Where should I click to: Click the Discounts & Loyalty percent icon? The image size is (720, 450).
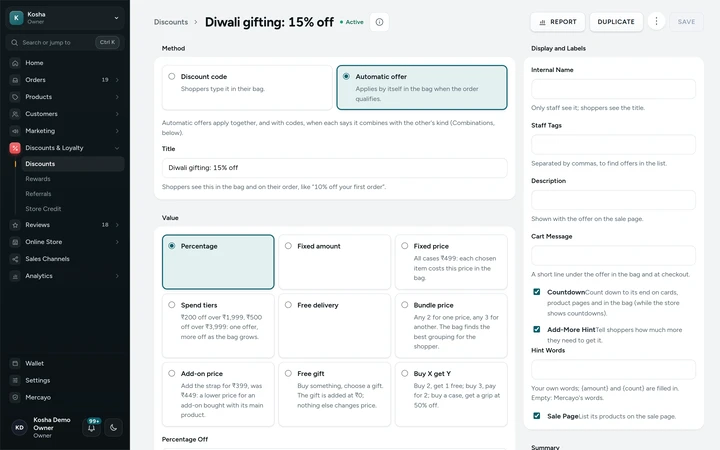pos(15,148)
